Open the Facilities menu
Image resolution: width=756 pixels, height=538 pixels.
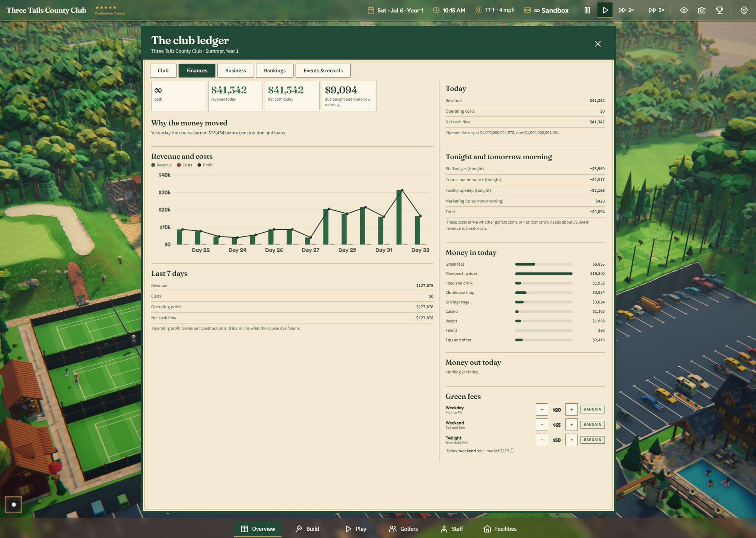tap(500, 529)
